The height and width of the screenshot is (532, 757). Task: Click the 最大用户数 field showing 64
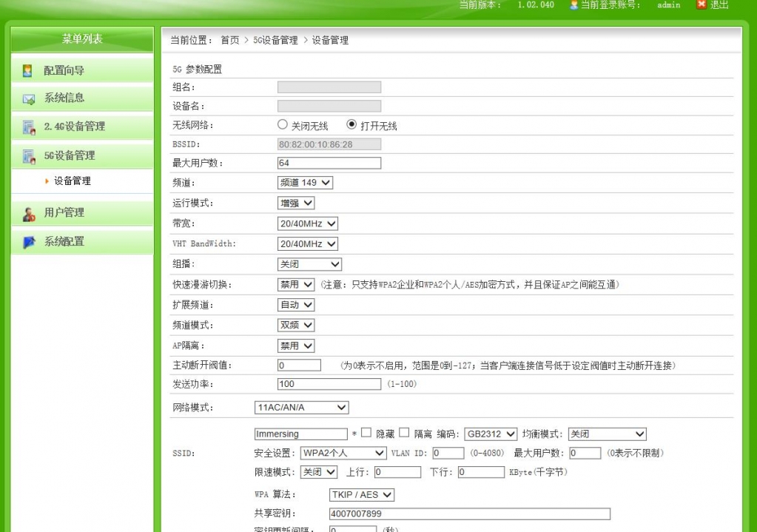(x=329, y=164)
